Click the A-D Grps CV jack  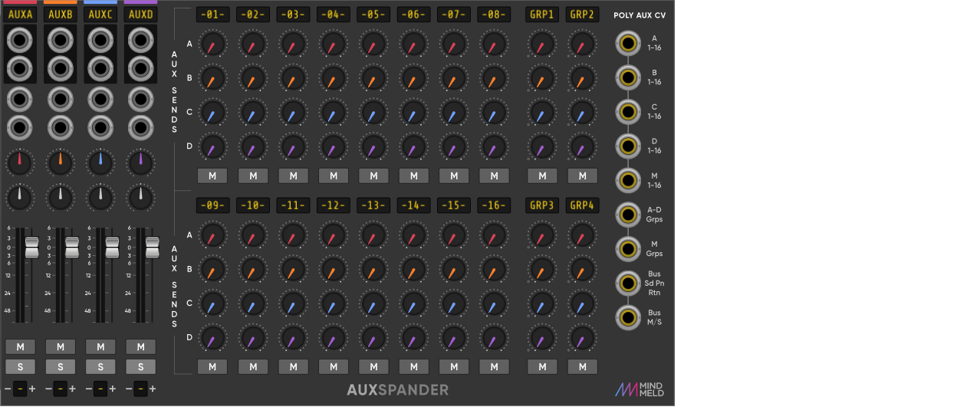click(x=629, y=214)
